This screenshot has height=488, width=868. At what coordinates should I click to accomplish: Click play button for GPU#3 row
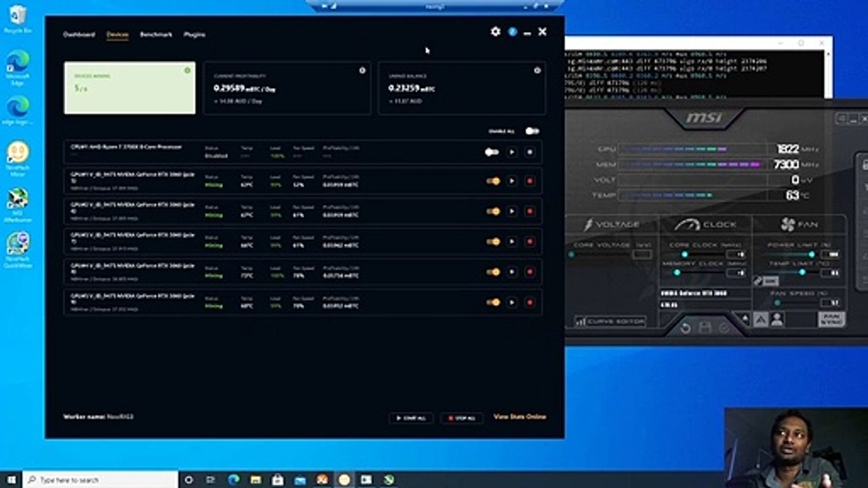[512, 241]
